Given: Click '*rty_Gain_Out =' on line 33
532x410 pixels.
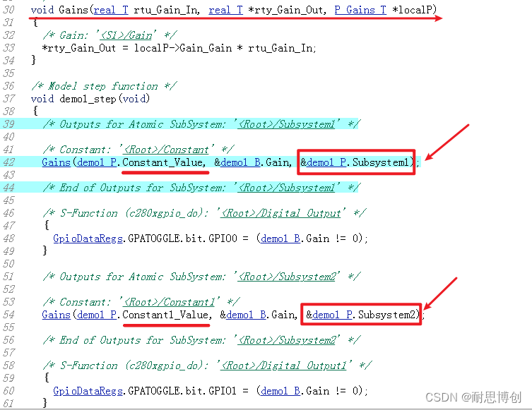Looking at the screenshot, I should point(85,48).
